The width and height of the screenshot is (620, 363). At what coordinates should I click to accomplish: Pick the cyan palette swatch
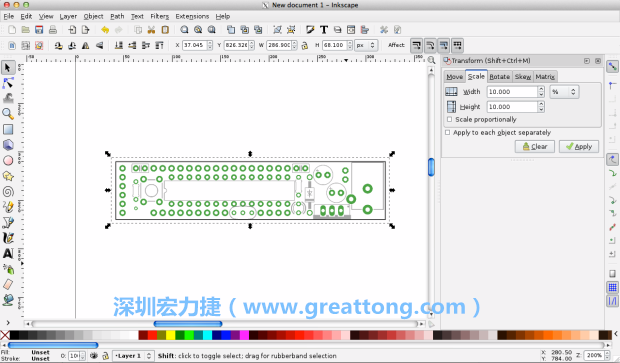coord(207,335)
